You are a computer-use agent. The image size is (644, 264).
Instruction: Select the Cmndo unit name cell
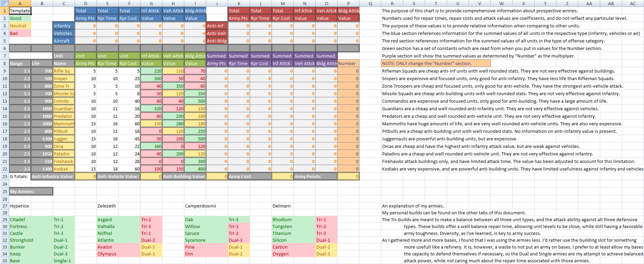(x=64, y=101)
